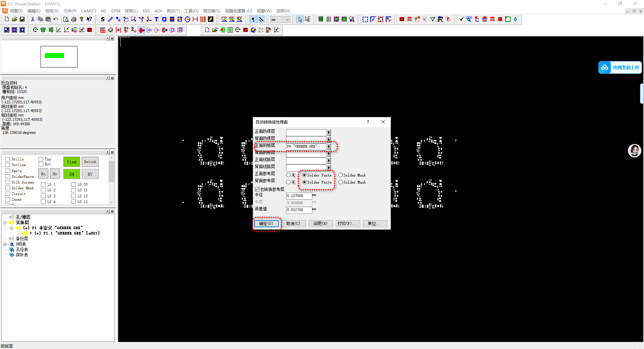Click the Open folder toolbar icon
The height and width of the screenshot is (349, 644).
14,19
